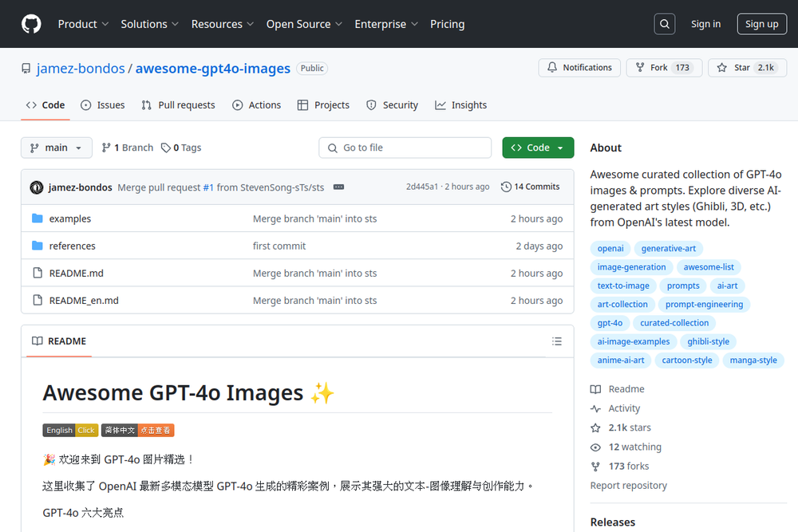Click Report repository link
The width and height of the screenshot is (798, 532).
pos(629,486)
